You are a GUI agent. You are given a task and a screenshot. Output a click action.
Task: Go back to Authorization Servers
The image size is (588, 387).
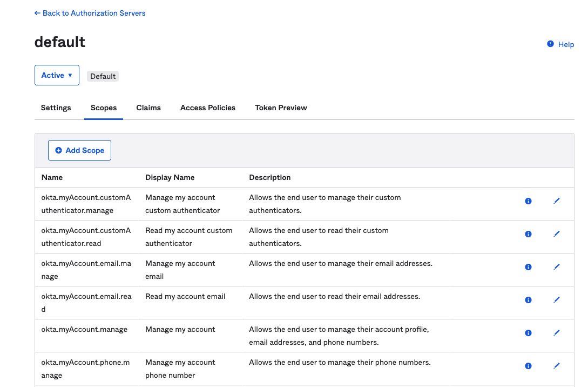click(x=90, y=13)
